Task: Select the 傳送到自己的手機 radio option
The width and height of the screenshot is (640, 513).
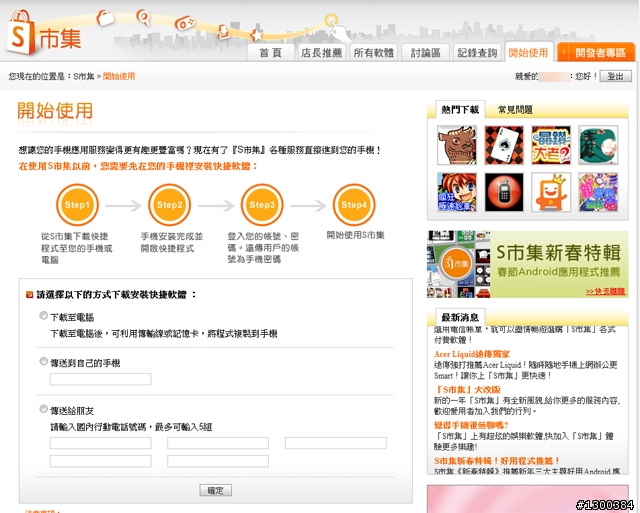Action: pos(43,361)
